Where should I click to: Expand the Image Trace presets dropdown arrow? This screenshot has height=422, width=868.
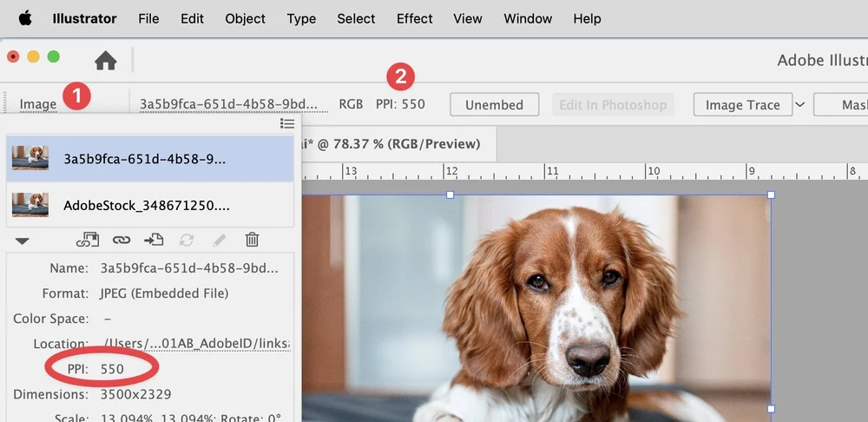tap(800, 104)
